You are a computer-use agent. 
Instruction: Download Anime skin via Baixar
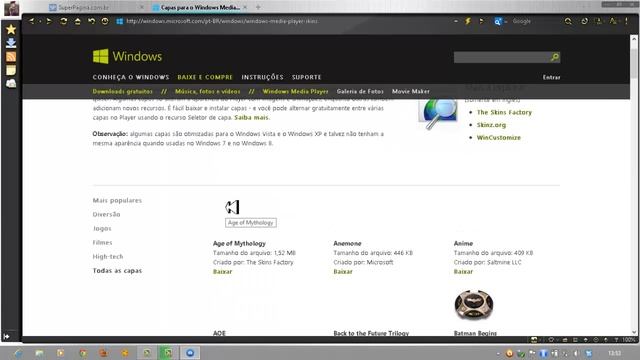[x=463, y=272]
